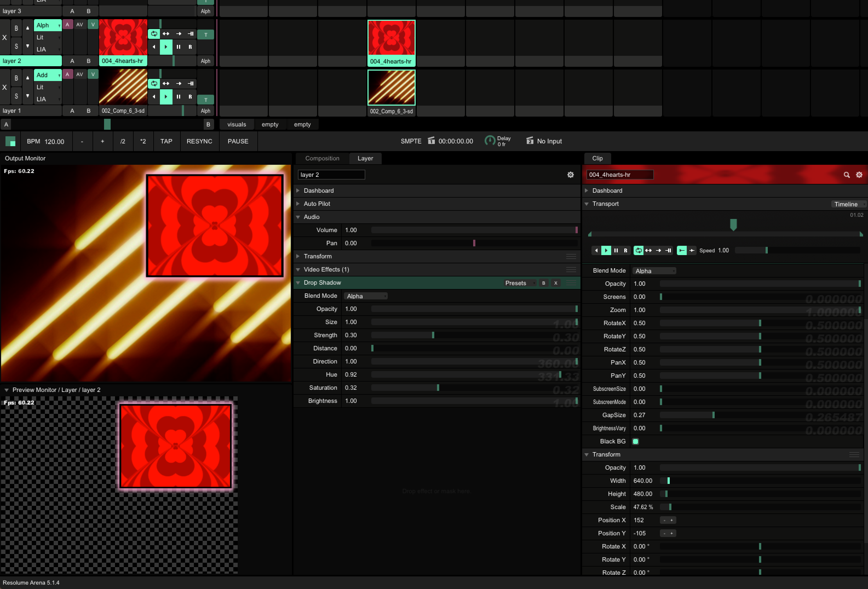Bypass Drop Shadow with the B button
This screenshot has width=868, height=589.
544,283
